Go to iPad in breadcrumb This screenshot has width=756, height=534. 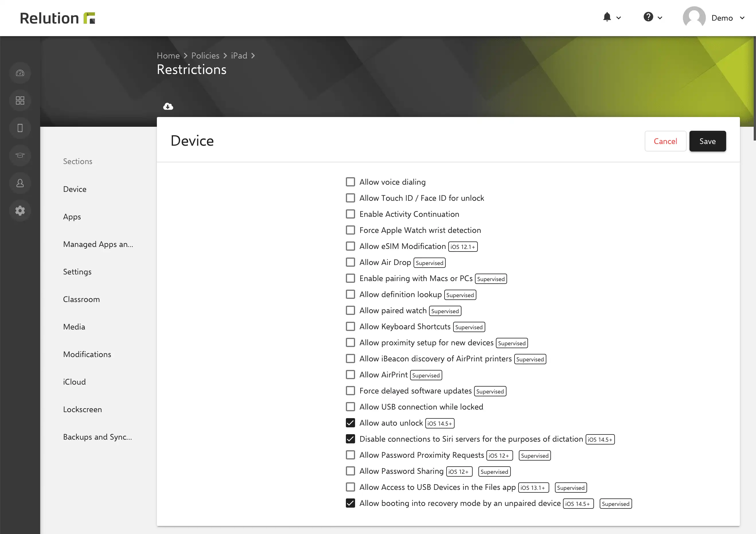click(239, 56)
